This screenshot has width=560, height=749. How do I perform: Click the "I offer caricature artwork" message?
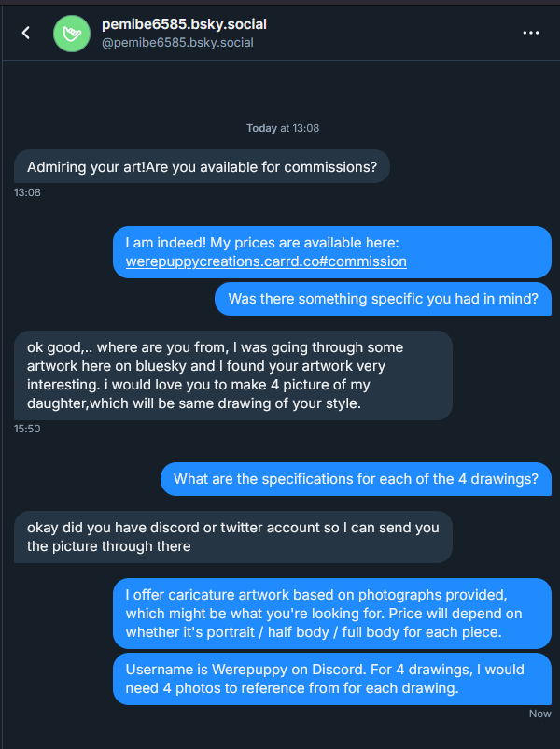tap(332, 613)
